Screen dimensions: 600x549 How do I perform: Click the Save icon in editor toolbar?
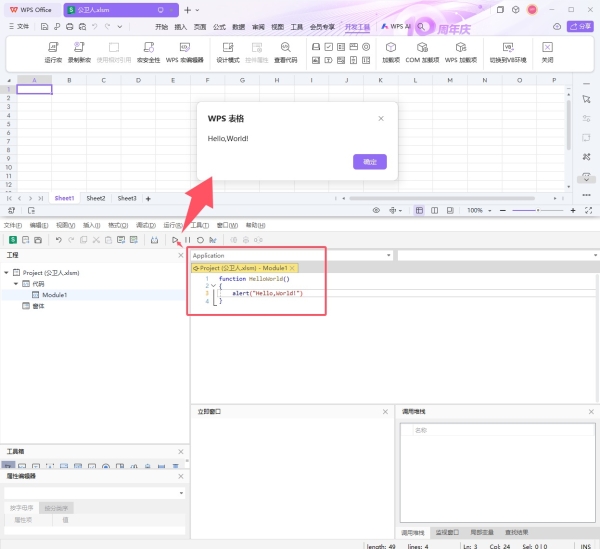[x=38, y=240]
